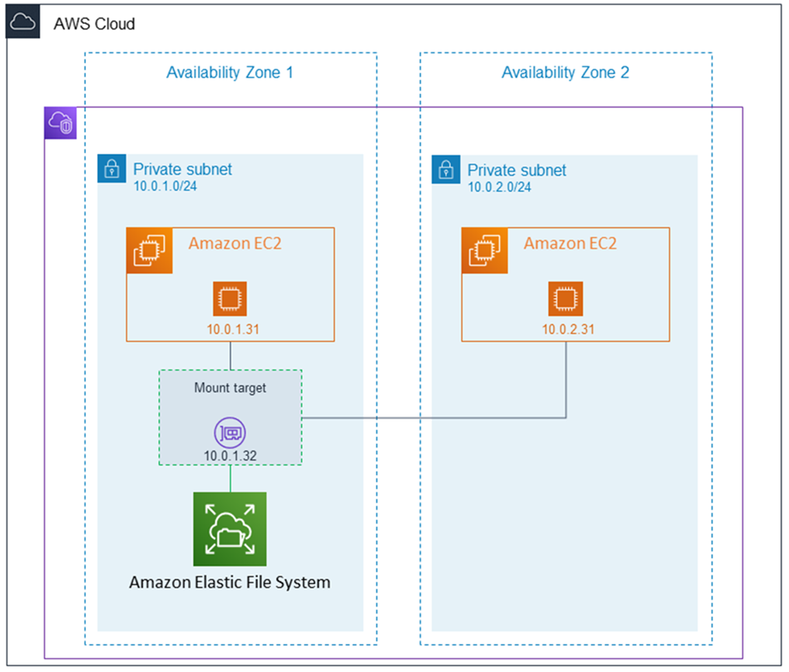
Task: Click the Availability Zone 2 heading
Action: (x=565, y=72)
